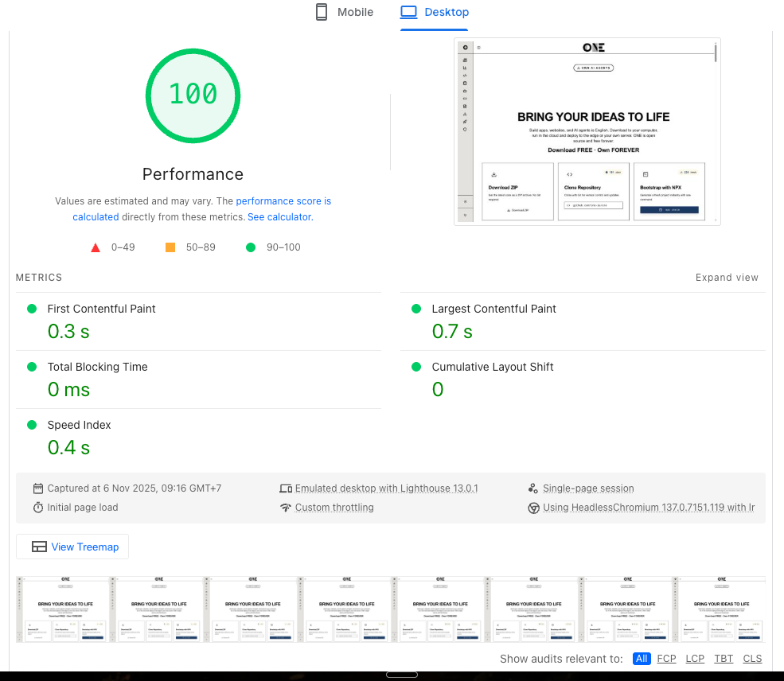
Task: Enable the CLS audit filter
Action: (752, 659)
